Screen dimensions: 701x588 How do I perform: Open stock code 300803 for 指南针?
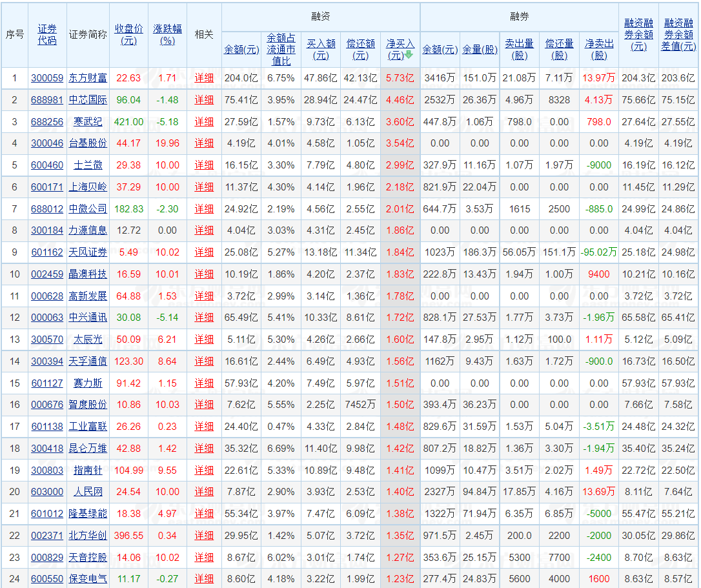(47, 470)
